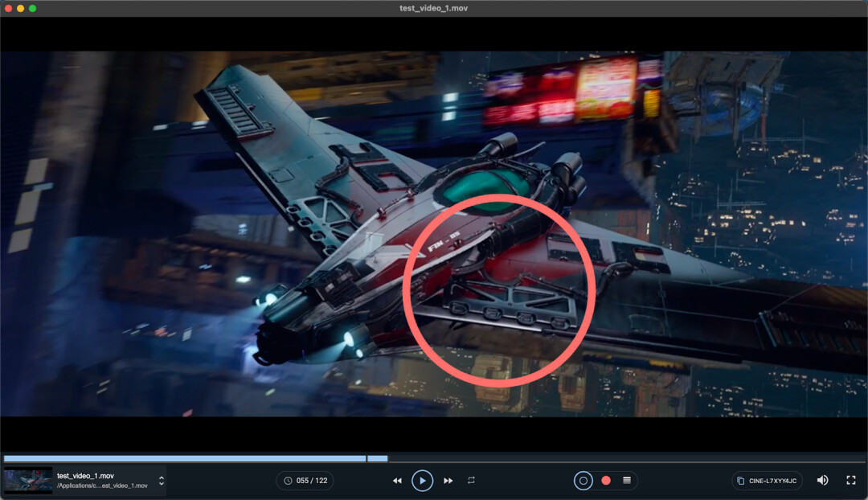Click the test_video_1.mov thumbnail
Image resolution: width=868 pixels, height=500 pixels.
coord(28,481)
